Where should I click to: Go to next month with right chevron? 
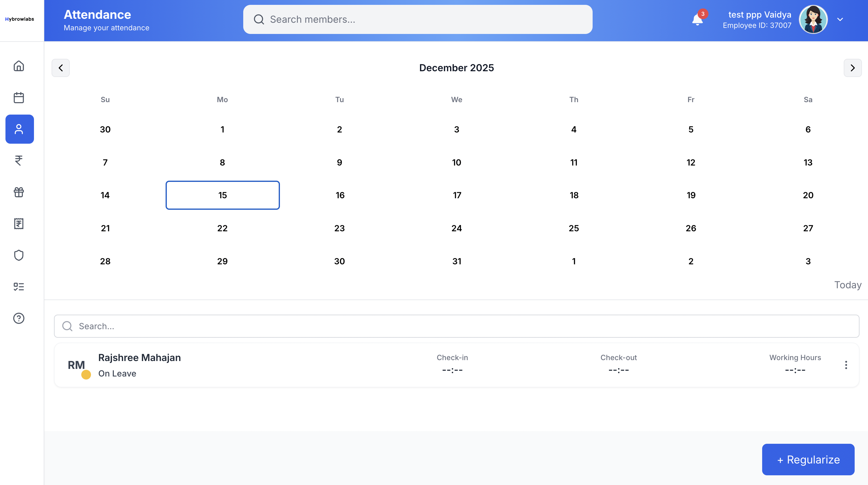[853, 68]
